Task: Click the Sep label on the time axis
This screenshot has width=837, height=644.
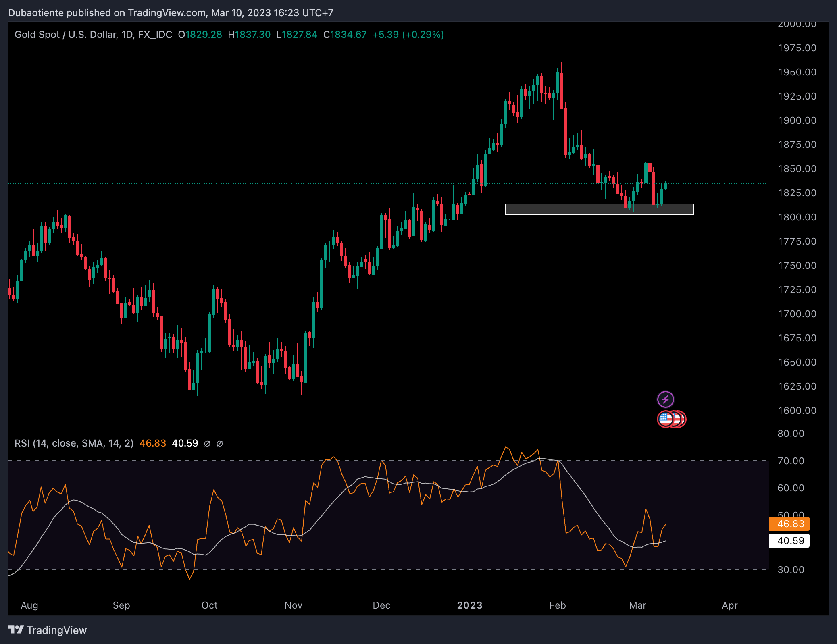Action: coord(121,605)
